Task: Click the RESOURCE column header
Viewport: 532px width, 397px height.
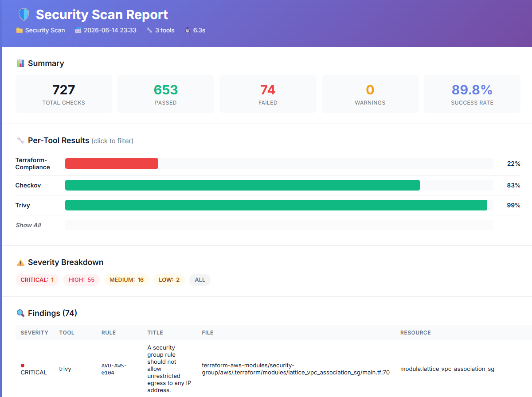Action: [415, 333]
